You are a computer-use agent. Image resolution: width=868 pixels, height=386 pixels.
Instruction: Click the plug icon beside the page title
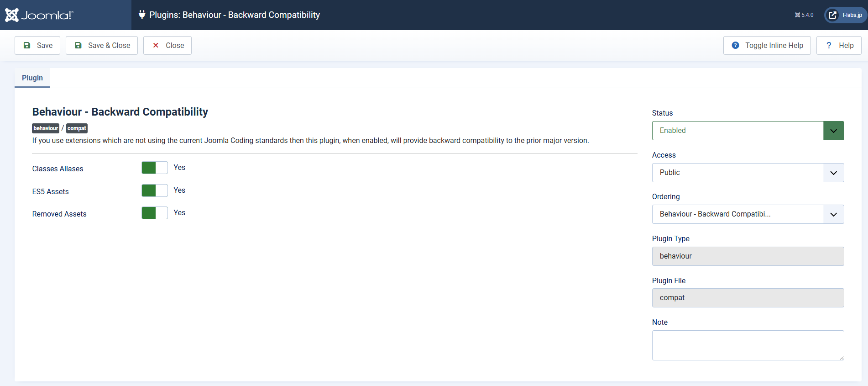pyautogui.click(x=142, y=15)
